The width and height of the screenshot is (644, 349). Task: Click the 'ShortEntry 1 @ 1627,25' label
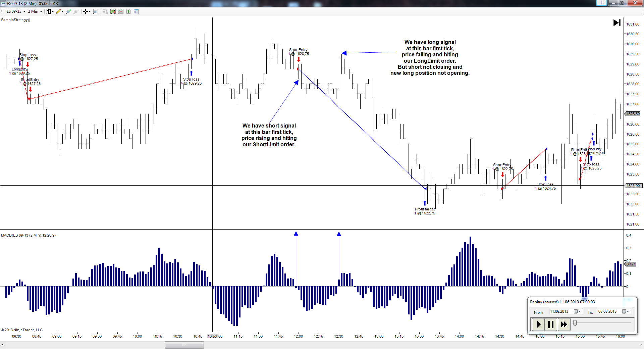(30, 82)
